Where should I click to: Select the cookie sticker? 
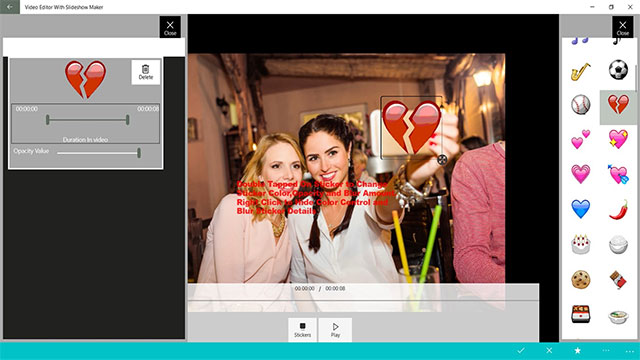click(580, 280)
